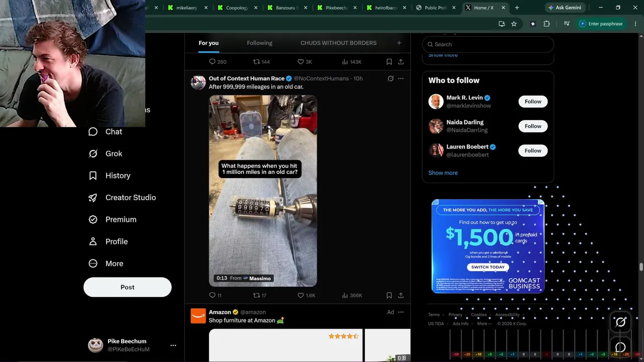View analytics showing 143K views
This screenshot has height=362, width=644.
click(352, 62)
